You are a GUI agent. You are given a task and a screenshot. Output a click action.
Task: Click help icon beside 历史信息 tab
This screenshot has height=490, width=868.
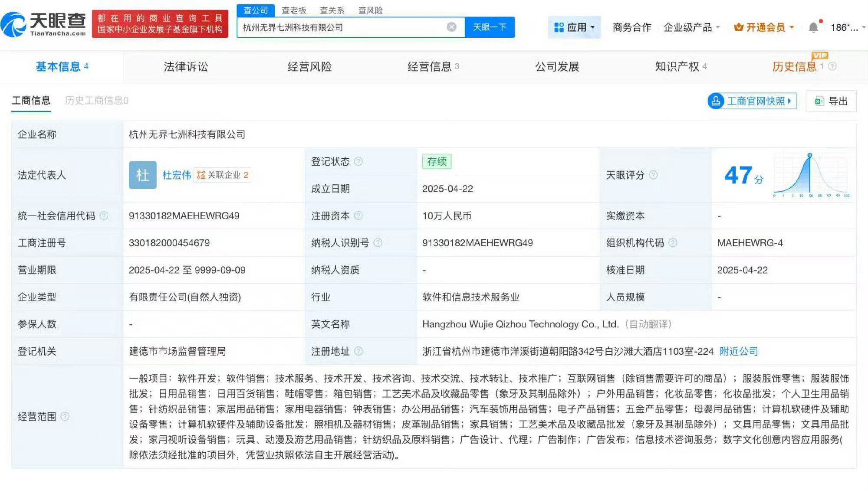point(832,66)
